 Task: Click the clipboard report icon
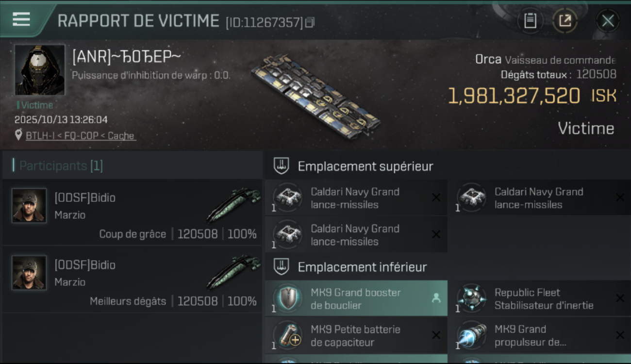pyautogui.click(x=530, y=21)
